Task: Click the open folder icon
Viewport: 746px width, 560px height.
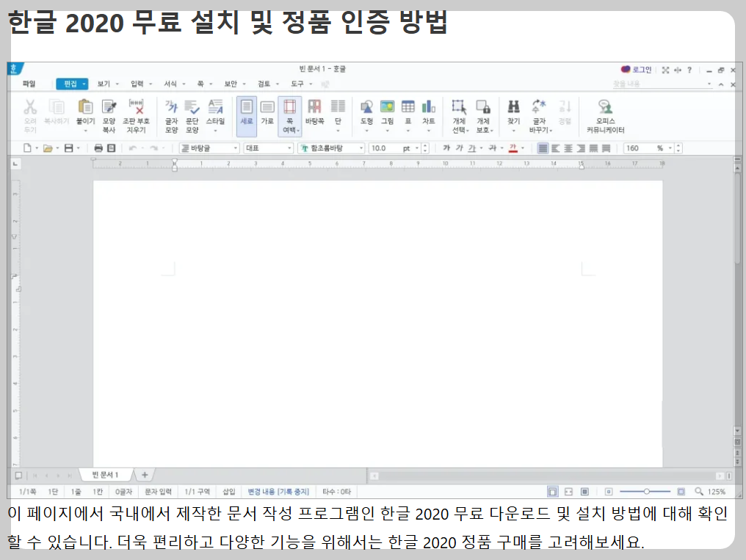Action: 48,148
